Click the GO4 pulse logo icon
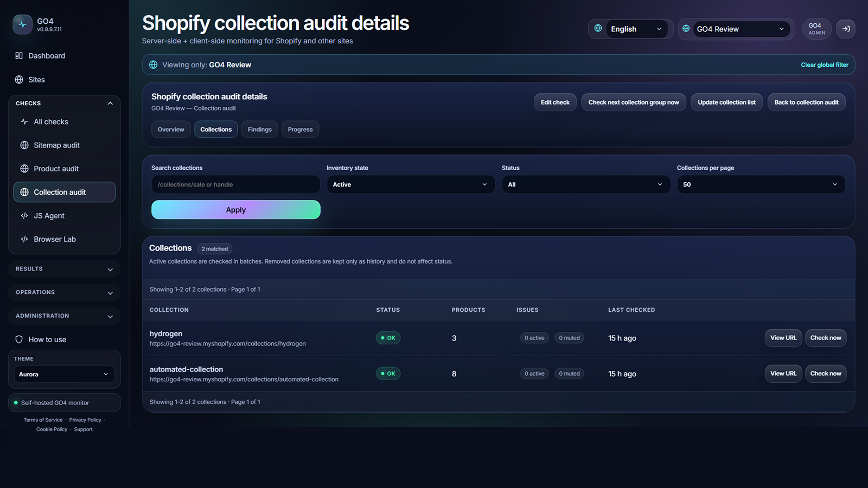Viewport: 868px width, 488px height. point(22,24)
